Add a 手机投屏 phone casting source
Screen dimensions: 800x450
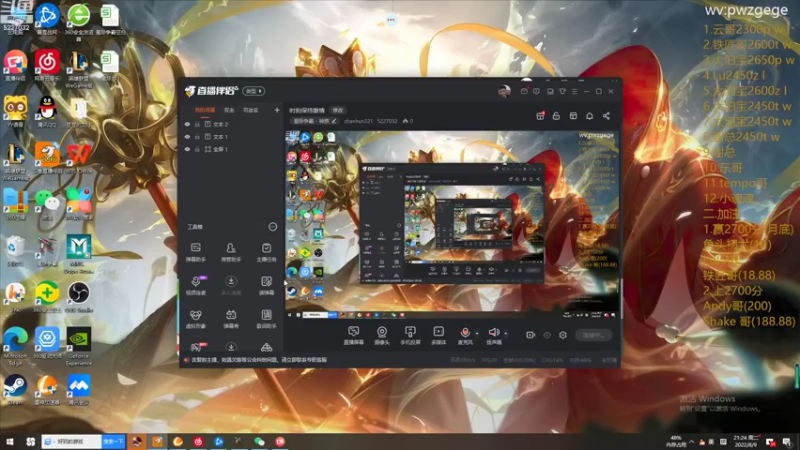click(x=410, y=336)
